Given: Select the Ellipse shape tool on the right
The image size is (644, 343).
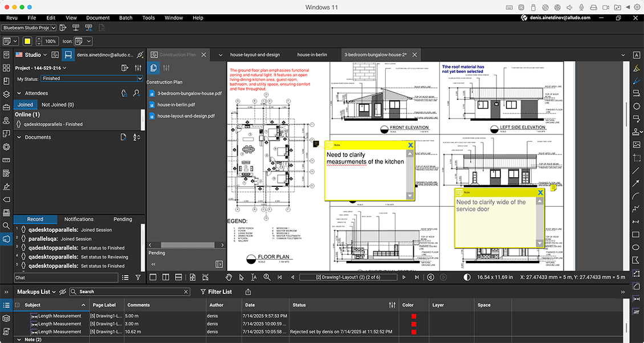Looking at the screenshot, I should point(636,247).
